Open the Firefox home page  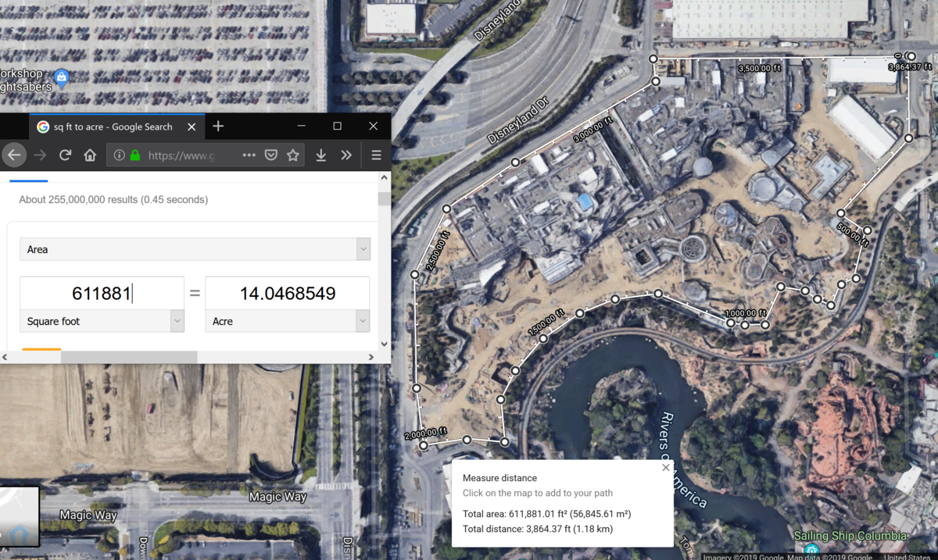[90, 155]
